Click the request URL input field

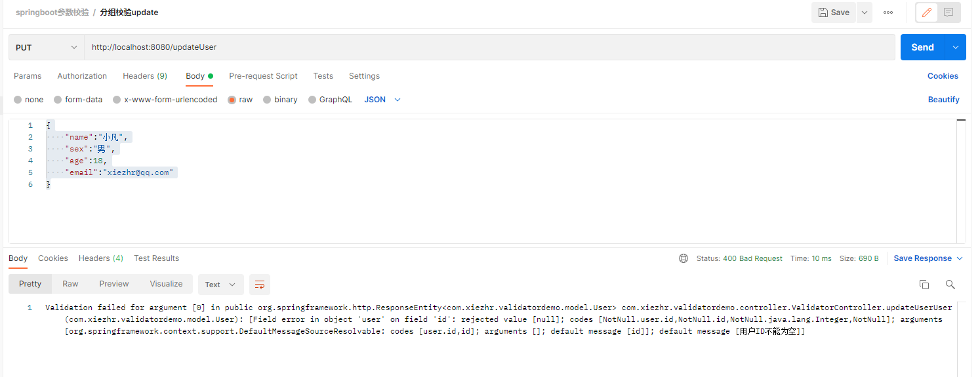489,47
